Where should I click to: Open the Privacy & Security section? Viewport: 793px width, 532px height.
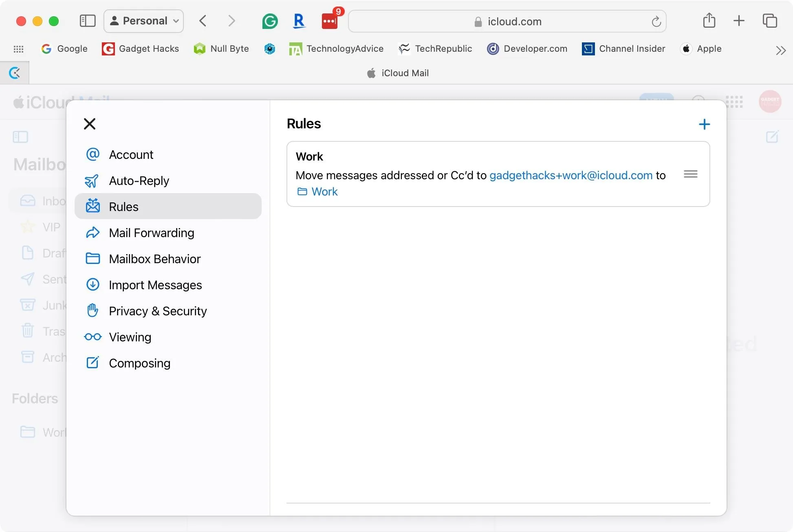pos(168,311)
